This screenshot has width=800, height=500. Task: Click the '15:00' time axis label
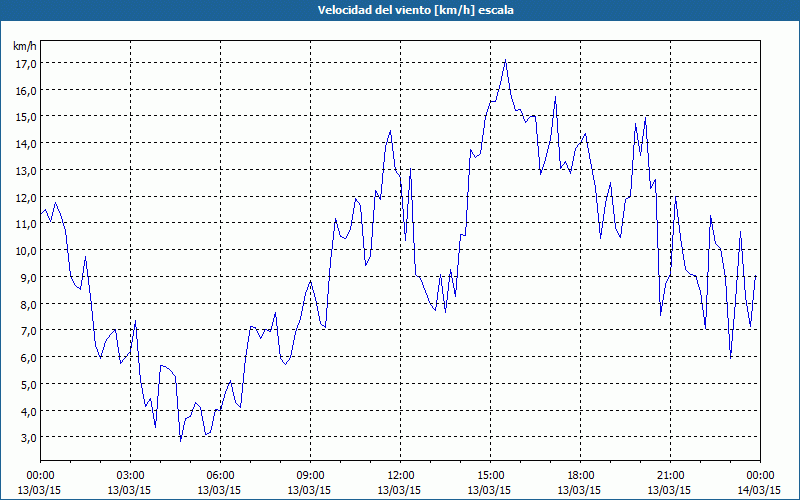pyautogui.click(x=490, y=476)
